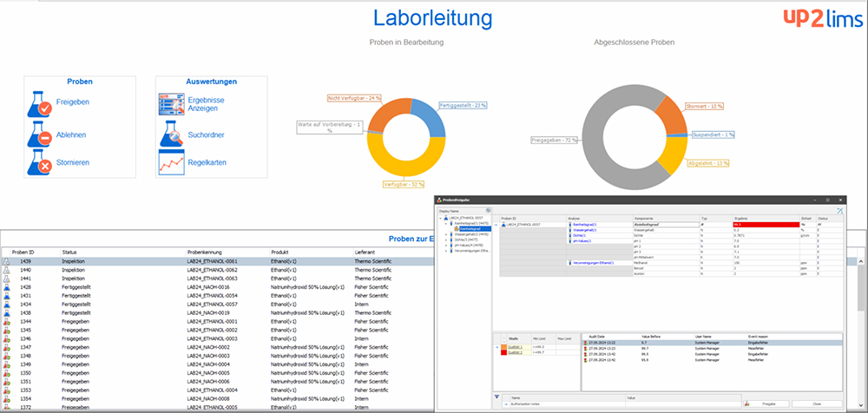Click the sample list vertical scrollbar up arrow

tap(861, 261)
